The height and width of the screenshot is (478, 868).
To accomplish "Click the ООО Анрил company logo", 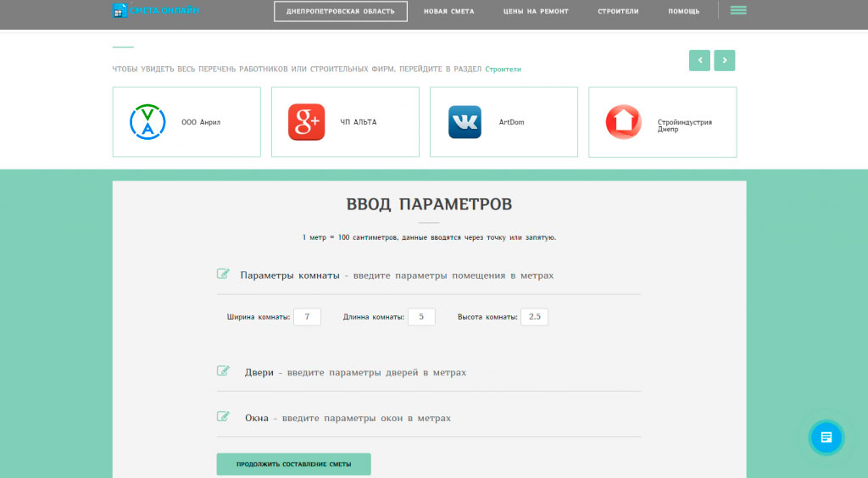I will coord(147,122).
